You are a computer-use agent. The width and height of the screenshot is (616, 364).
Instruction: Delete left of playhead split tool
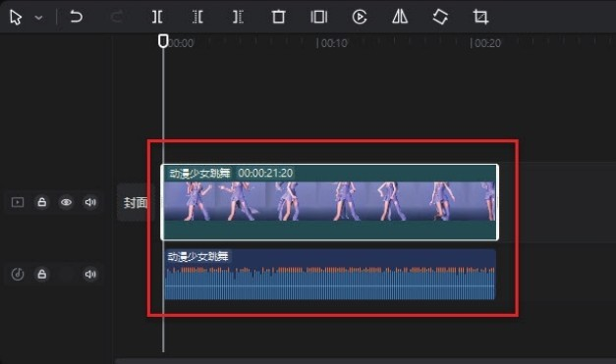click(197, 17)
